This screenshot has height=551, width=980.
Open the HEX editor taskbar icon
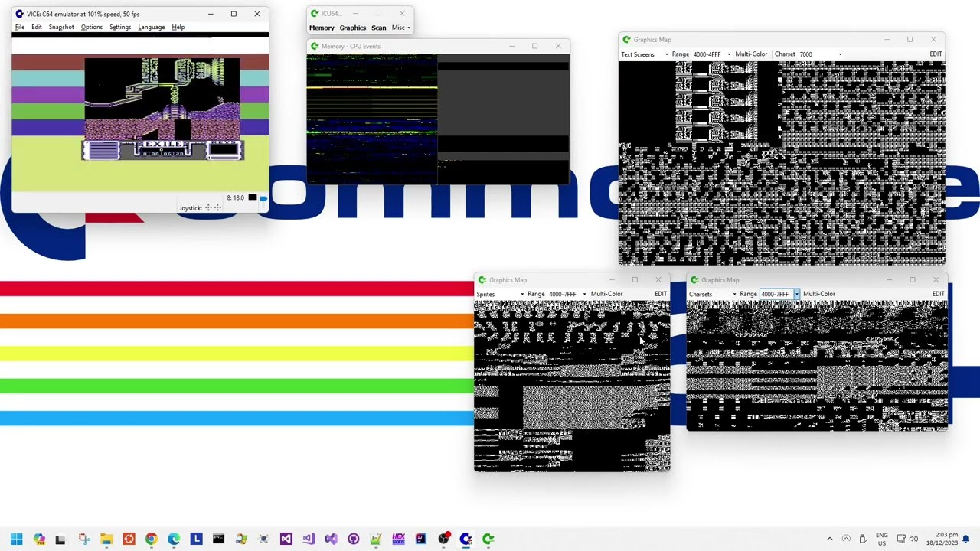pyautogui.click(x=398, y=539)
